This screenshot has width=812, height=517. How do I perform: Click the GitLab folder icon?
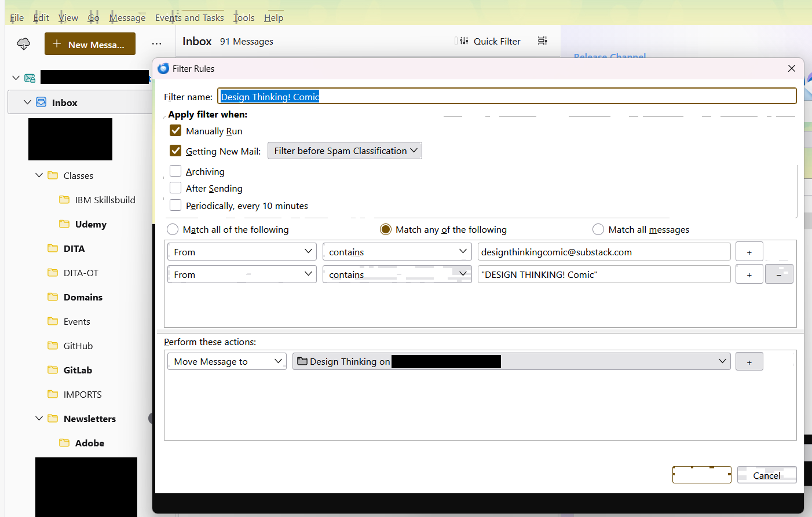[x=53, y=370]
